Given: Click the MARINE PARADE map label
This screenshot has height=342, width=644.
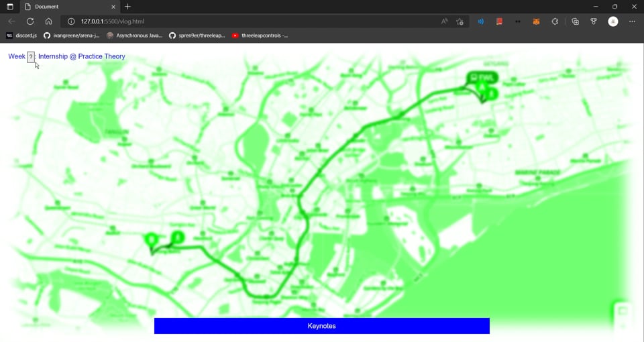Looking at the screenshot, I should [x=537, y=172].
